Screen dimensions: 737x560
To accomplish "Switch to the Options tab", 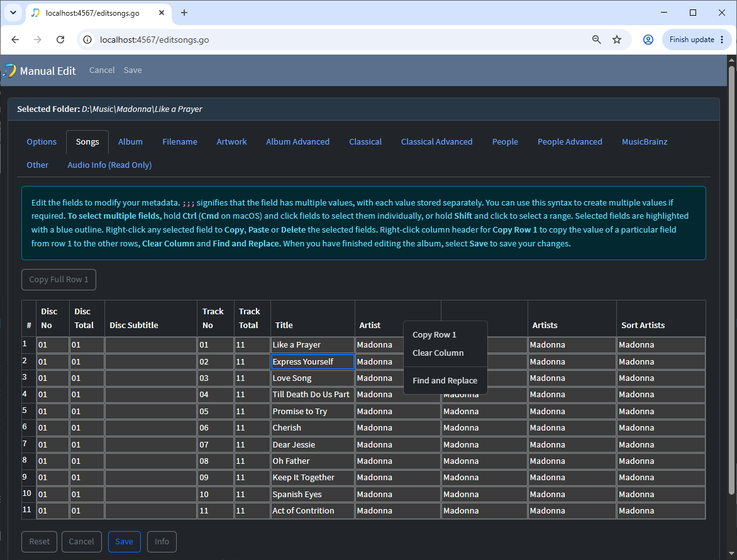I will [x=42, y=142].
